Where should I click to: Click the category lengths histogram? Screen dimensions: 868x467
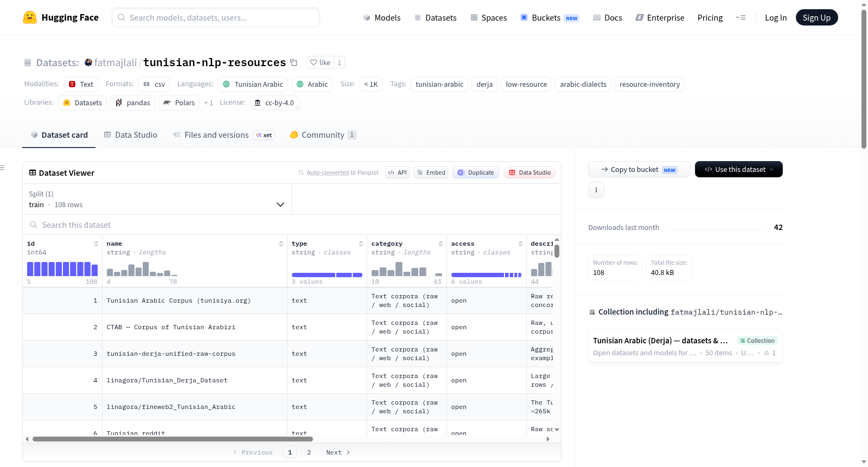(x=407, y=269)
